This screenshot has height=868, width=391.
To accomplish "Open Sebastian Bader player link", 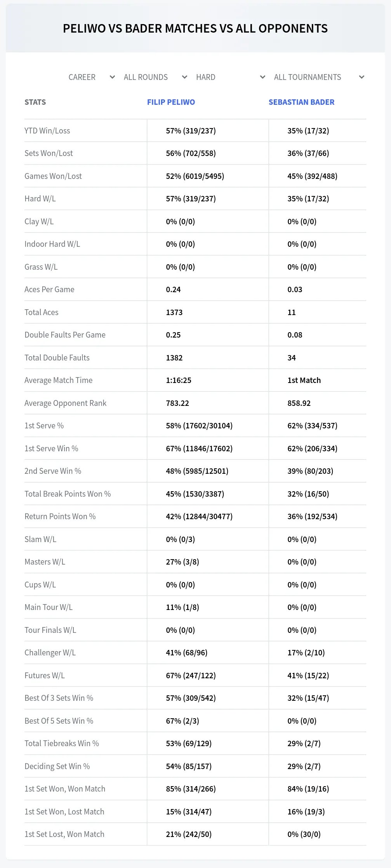I will pyautogui.click(x=301, y=102).
